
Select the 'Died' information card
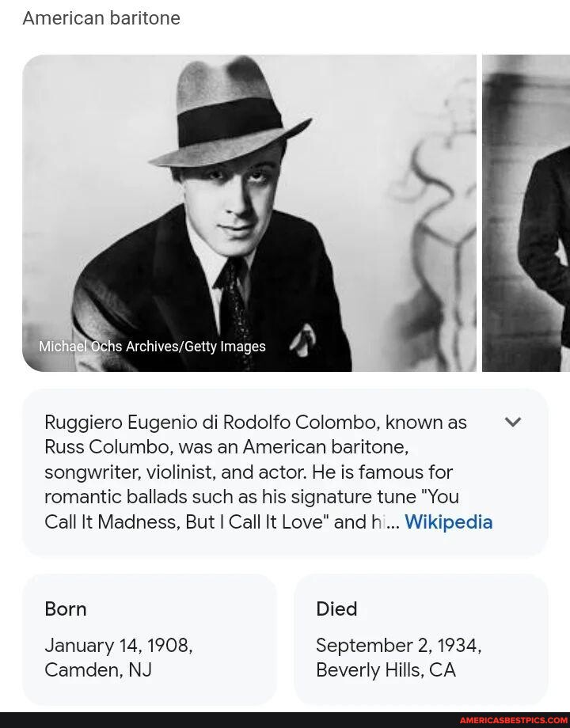click(420, 639)
